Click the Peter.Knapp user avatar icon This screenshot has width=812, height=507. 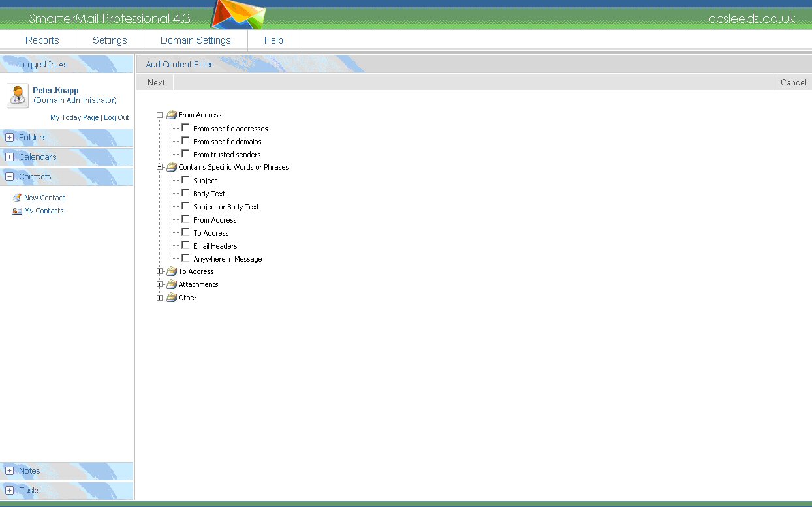tap(18, 95)
